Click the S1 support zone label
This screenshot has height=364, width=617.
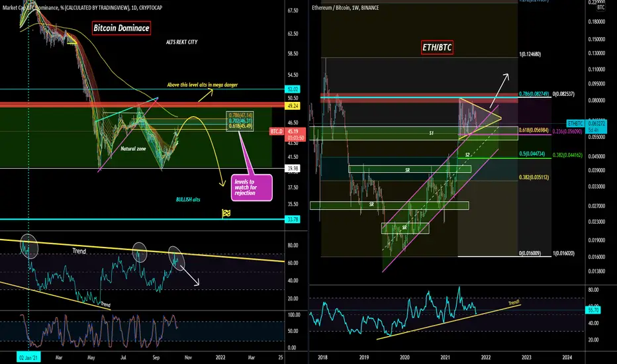point(431,133)
